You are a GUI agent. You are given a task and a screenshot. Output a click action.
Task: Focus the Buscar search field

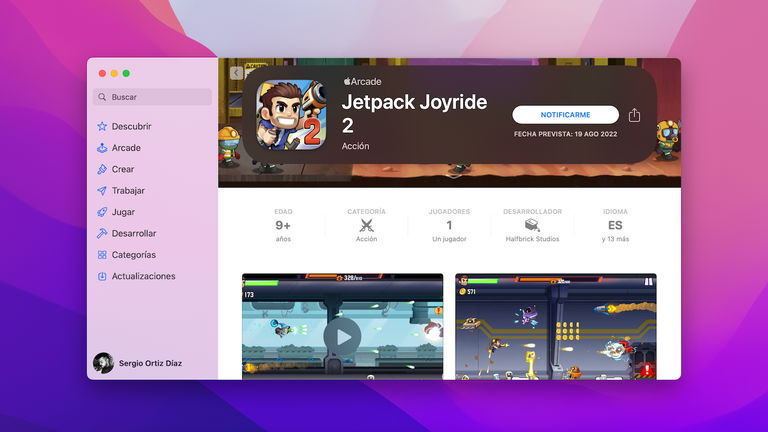tap(152, 97)
